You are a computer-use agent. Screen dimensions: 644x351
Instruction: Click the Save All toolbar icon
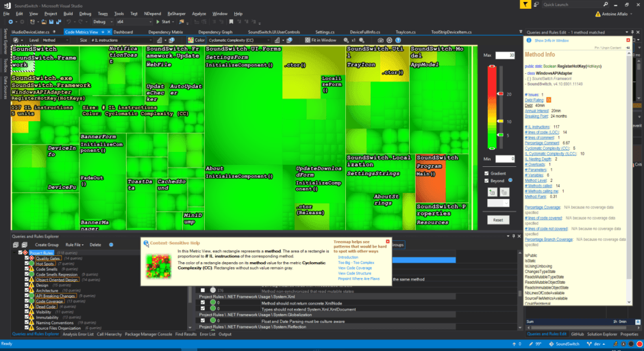(x=58, y=22)
